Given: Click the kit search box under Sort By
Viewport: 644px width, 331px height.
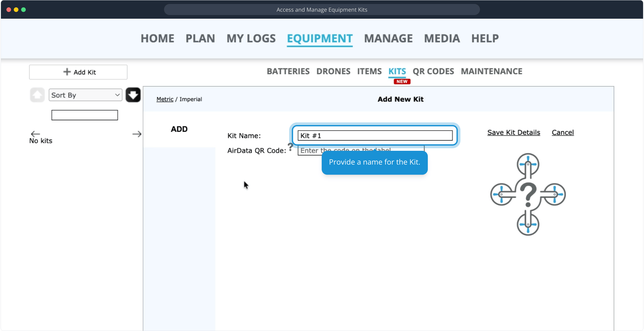Looking at the screenshot, I should tap(85, 115).
